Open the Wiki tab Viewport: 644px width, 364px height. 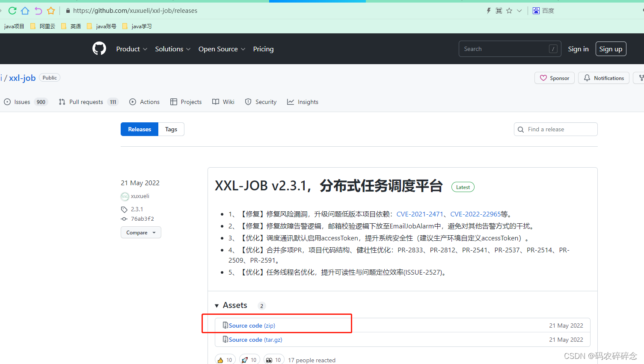223,102
